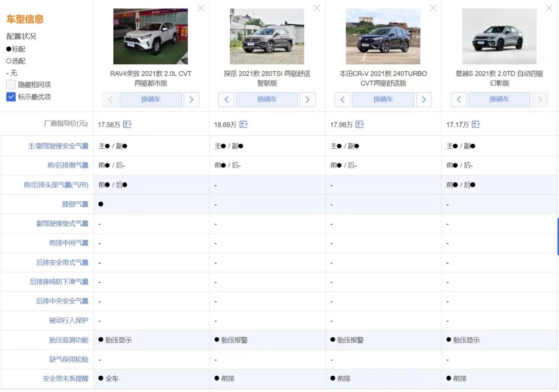Screen dimensions: 559x392
Task: Click the left arrow under the RAV4荣放 photo
Action: tap(110, 100)
